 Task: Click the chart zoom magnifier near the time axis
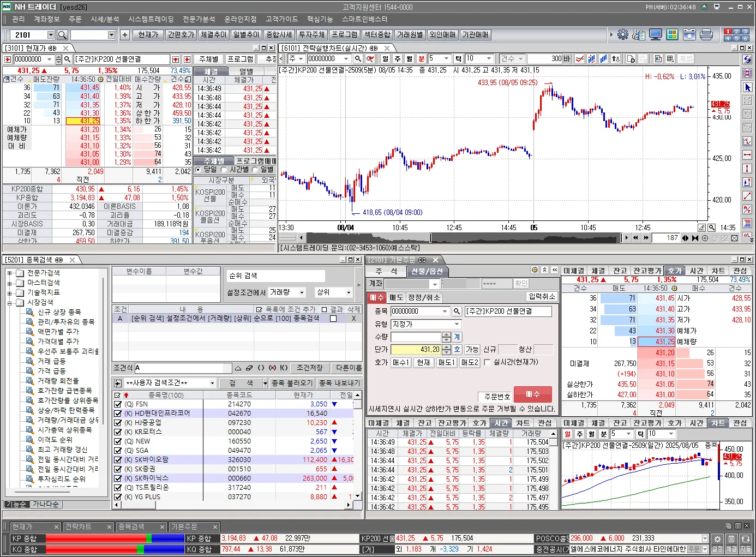pyautogui.click(x=711, y=227)
